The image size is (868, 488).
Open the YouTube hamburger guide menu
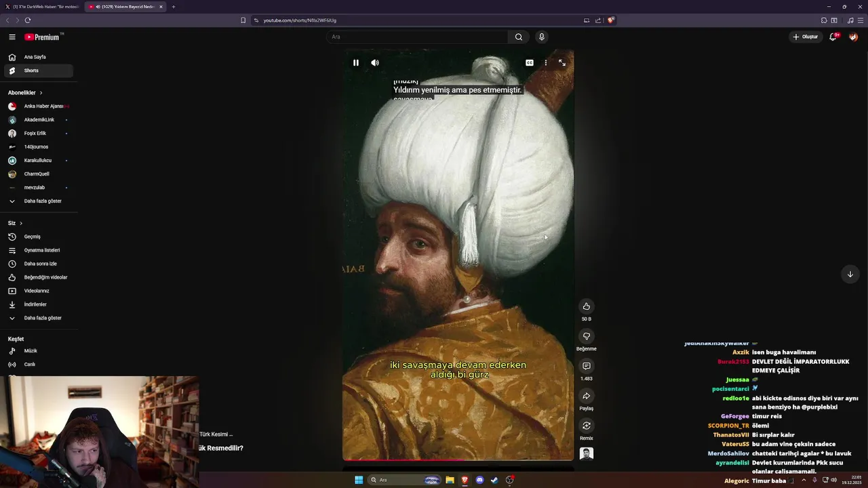click(12, 37)
